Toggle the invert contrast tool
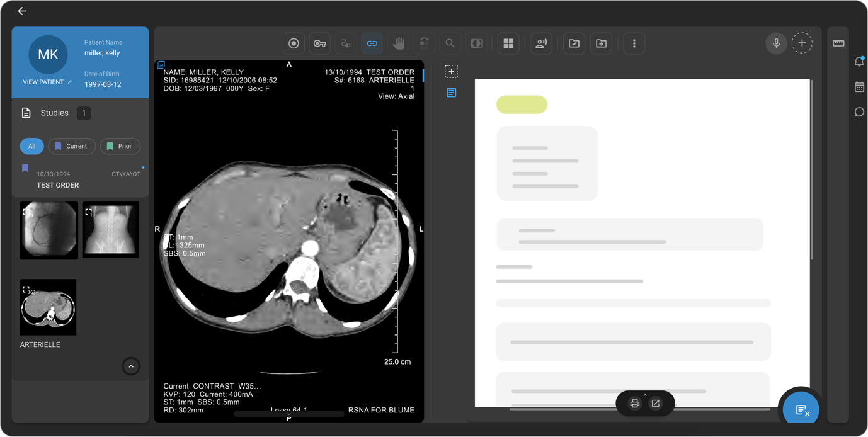This screenshot has height=437, width=868. pyautogui.click(x=476, y=43)
